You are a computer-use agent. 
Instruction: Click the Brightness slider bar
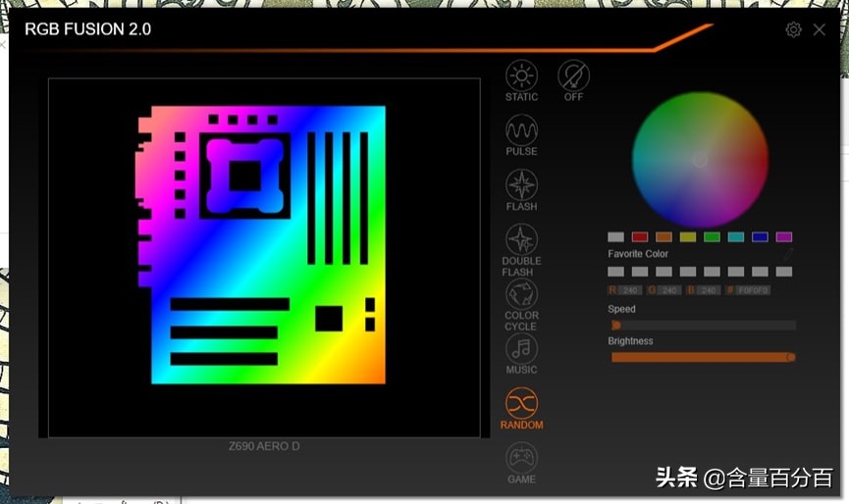[702, 357]
